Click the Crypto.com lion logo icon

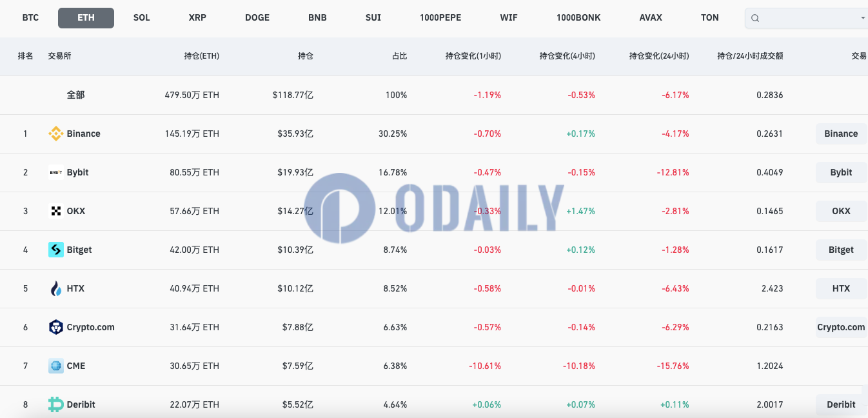tap(56, 327)
